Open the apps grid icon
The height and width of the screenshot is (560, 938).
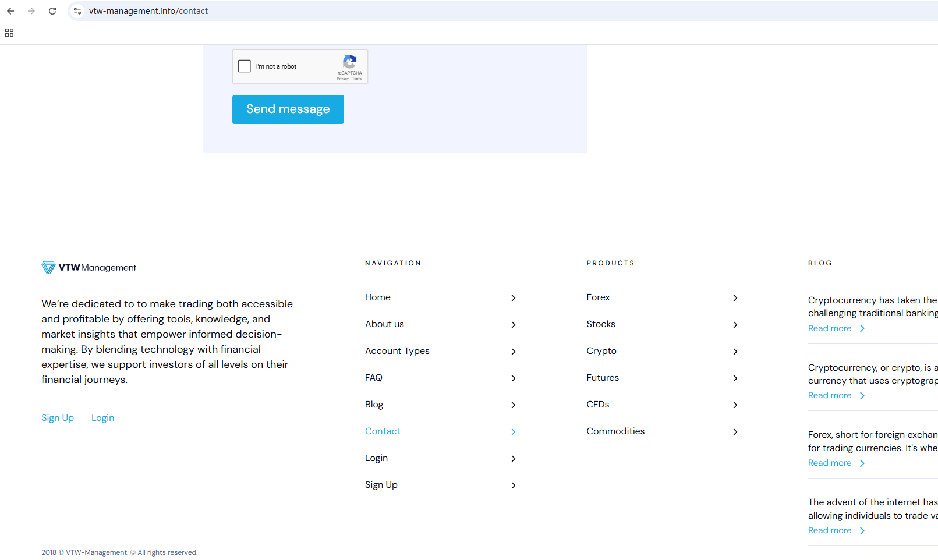9,33
